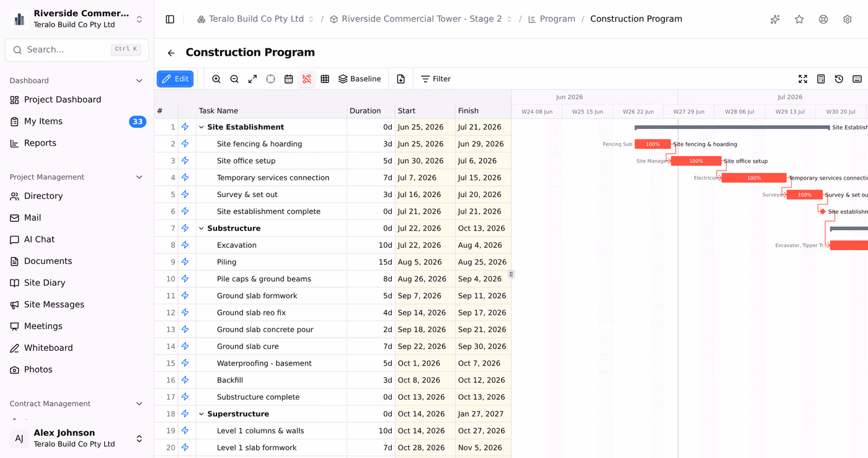Click the crosshair scroll-to-today icon

tap(270, 79)
